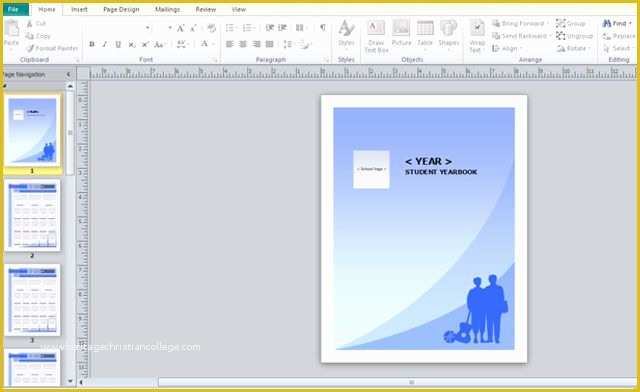Viewport: 640px width, 392px height.
Task: Click the Decrease Indent icon
Action: tap(269, 28)
